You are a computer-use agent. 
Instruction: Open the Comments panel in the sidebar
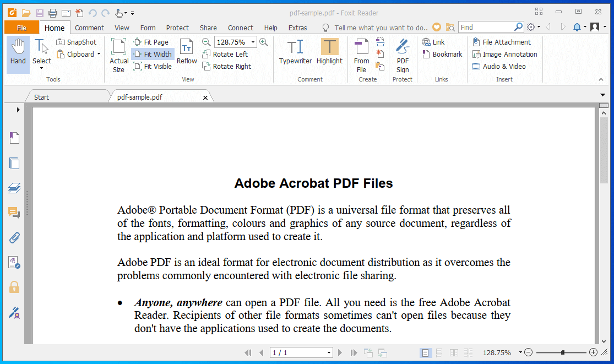pyautogui.click(x=15, y=212)
